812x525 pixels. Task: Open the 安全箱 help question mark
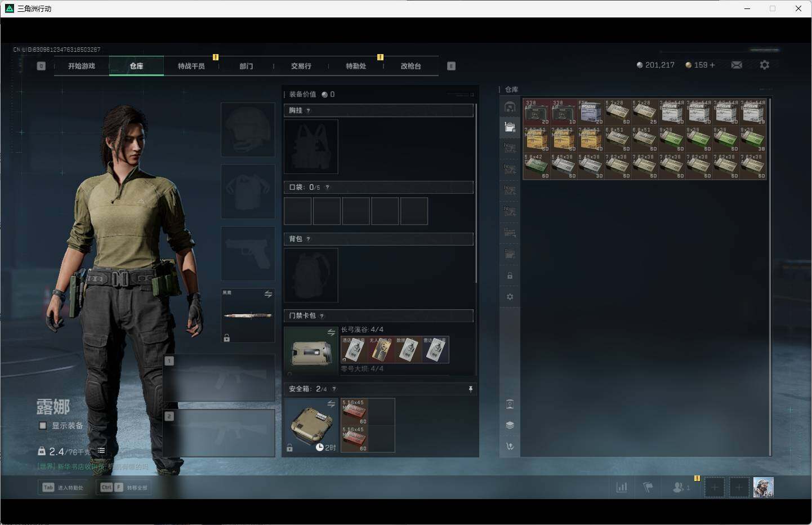pyautogui.click(x=334, y=389)
